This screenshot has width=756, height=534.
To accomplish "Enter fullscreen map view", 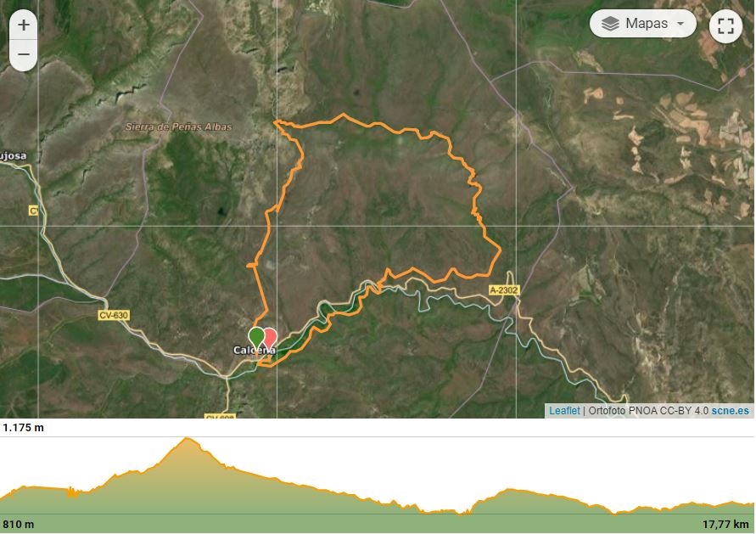I will [x=725, y=25].
